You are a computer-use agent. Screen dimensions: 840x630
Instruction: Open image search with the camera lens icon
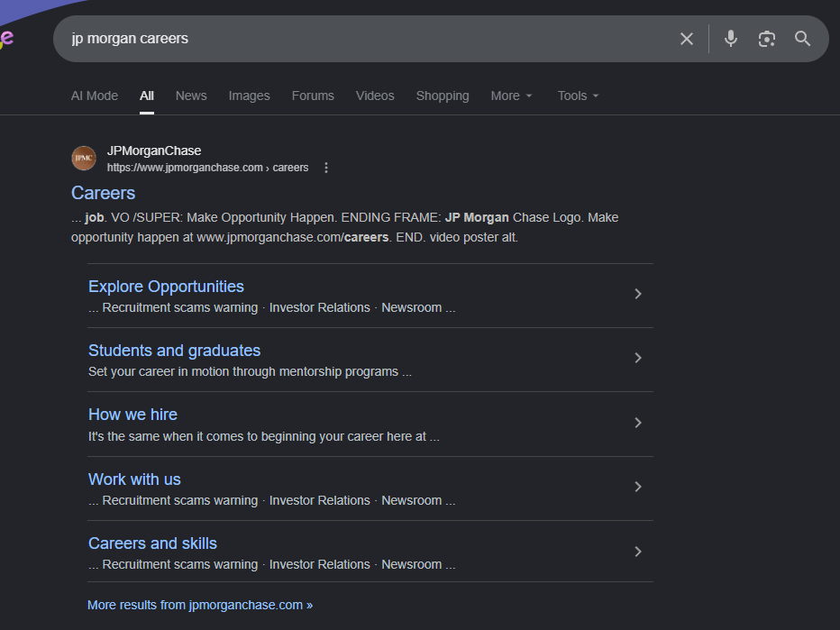click(767, 39)
